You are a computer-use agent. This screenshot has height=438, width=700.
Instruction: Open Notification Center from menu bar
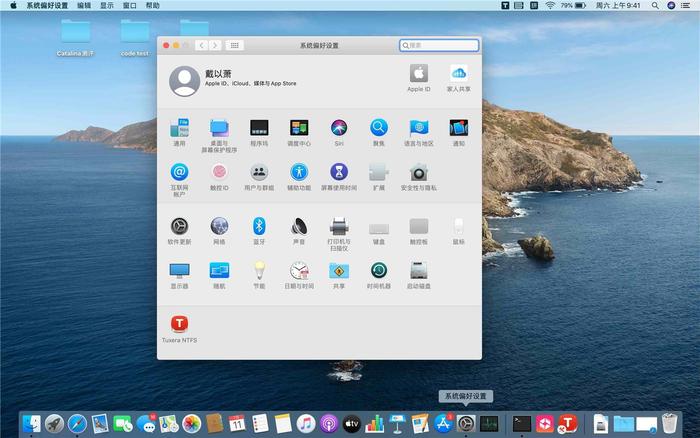pyautogui.click(x=686, y=5)
